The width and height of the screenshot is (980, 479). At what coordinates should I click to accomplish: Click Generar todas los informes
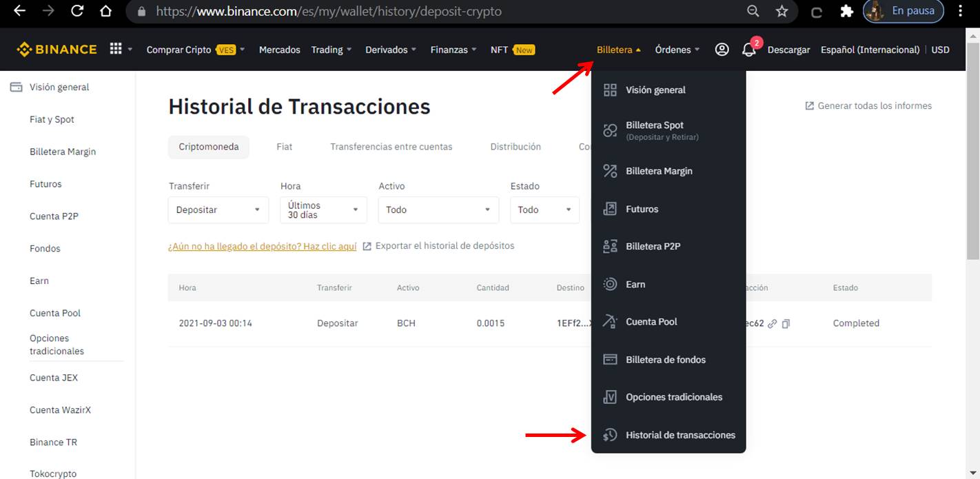(x=868, y=106)
